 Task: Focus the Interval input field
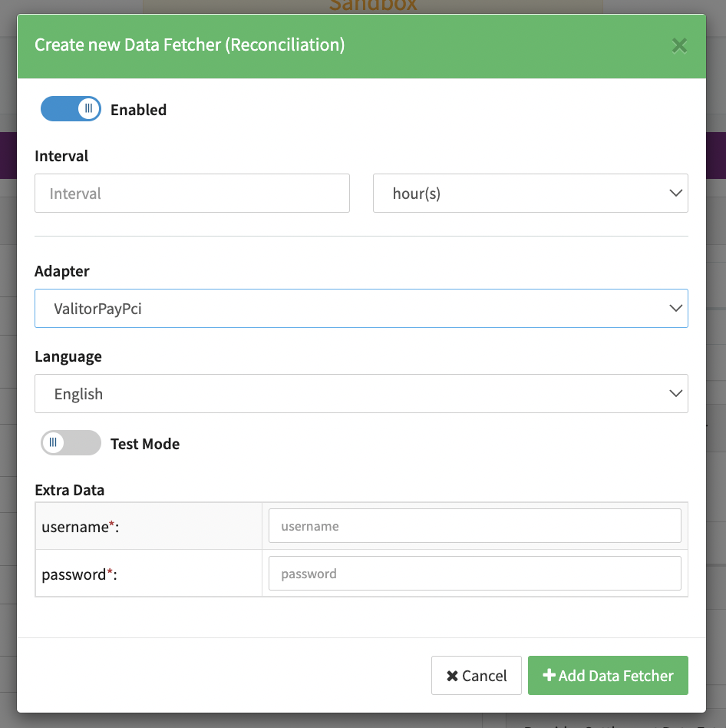(192, 193)
